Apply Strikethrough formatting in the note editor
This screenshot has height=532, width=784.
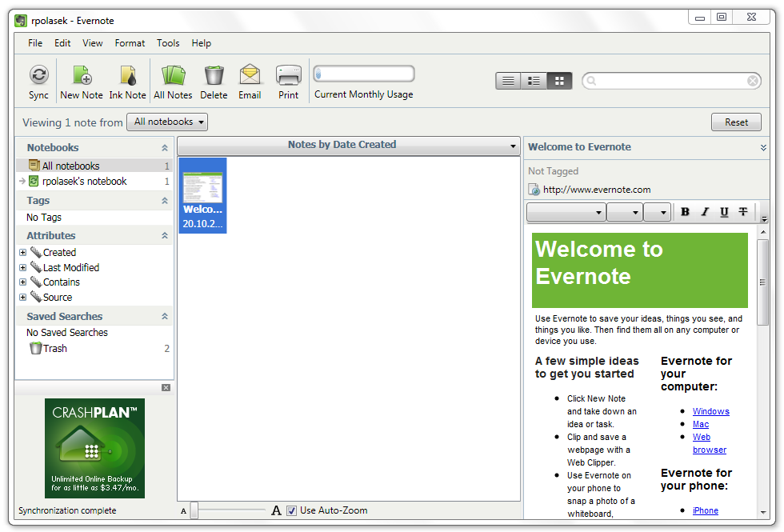(x=743, y=212)
